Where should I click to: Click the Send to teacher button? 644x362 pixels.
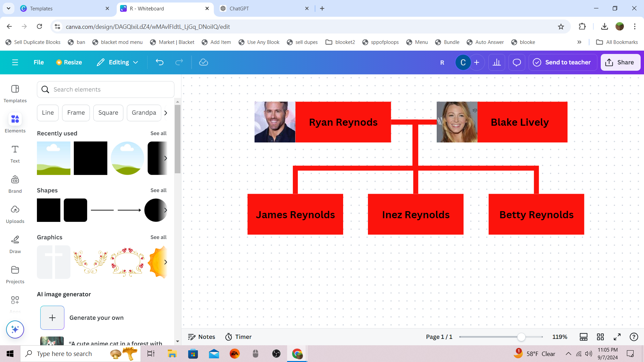tap(562, 62)
